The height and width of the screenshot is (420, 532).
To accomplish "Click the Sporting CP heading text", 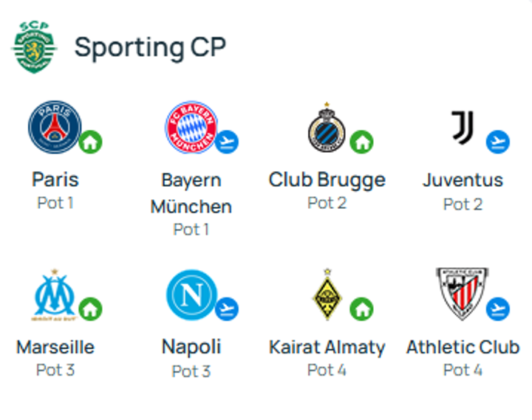I will pos(150,47).
